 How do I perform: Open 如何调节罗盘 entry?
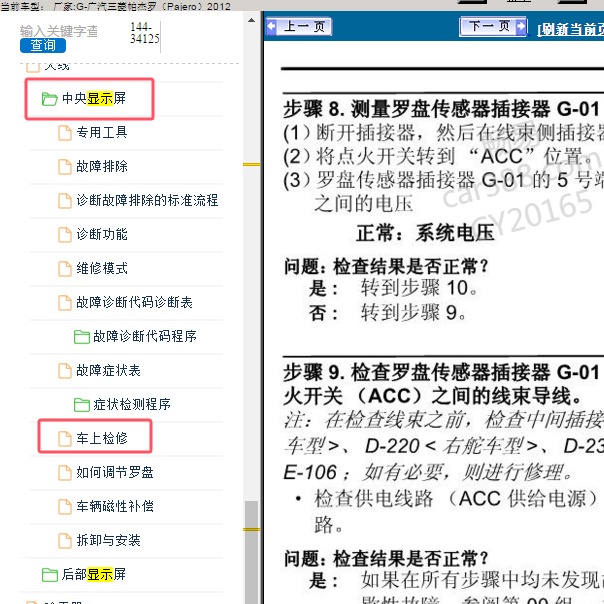coord(115,472)
